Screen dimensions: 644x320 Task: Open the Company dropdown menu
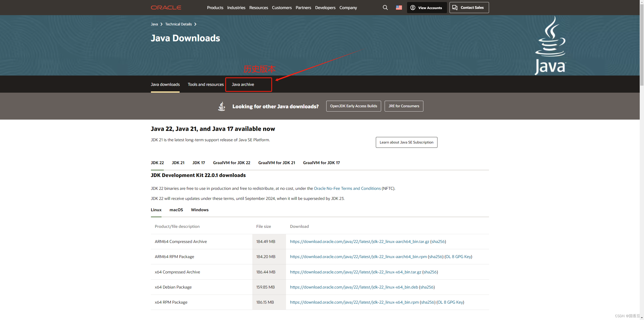pyautogui.click(x=348, y=8)
